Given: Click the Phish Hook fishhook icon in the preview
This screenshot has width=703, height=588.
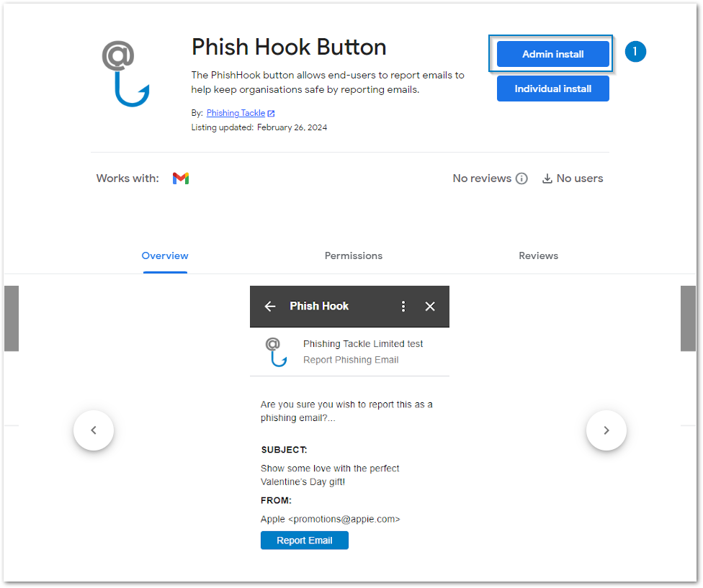Looking at the screenshot, I should click(274, 350).
